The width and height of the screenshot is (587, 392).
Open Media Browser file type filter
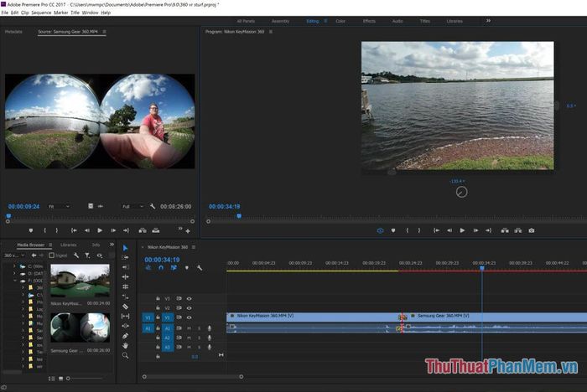87,255
